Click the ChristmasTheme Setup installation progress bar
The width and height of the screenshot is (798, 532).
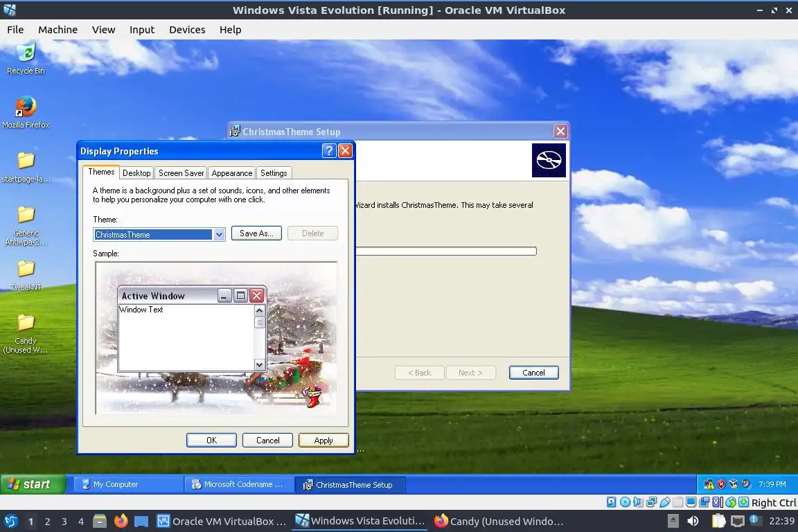446,251
